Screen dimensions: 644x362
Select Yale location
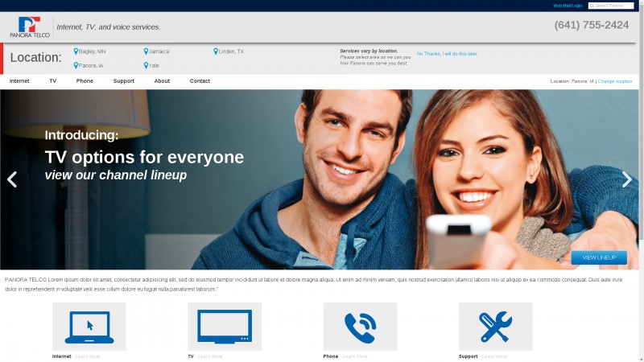click(154, 65)
